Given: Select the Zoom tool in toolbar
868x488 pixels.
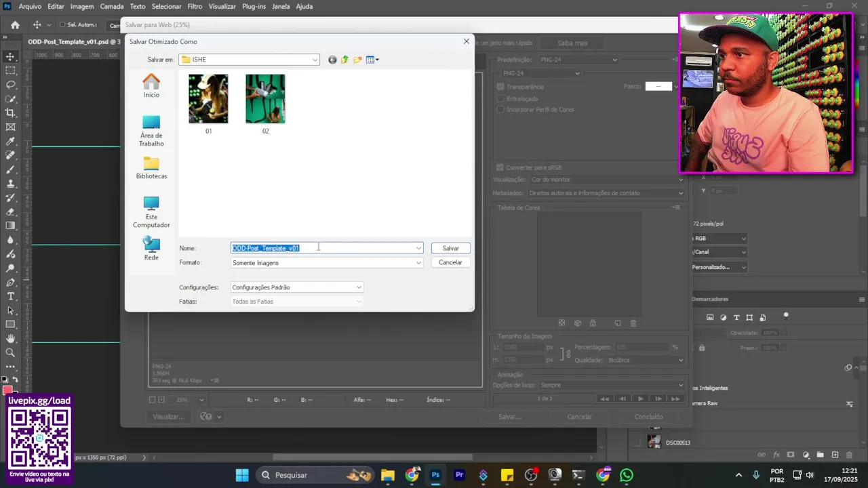Looking at the screenshot, I should [10, 352].
